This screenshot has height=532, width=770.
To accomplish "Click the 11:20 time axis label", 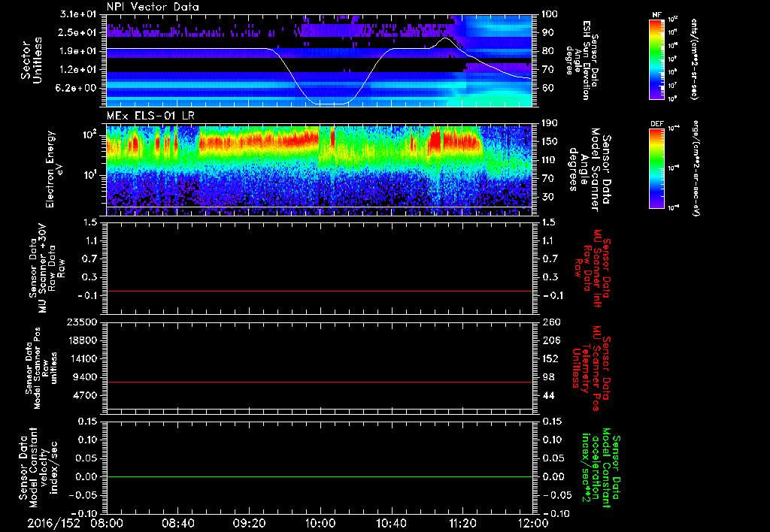I will pyautogui.click(x=462, y=522).
